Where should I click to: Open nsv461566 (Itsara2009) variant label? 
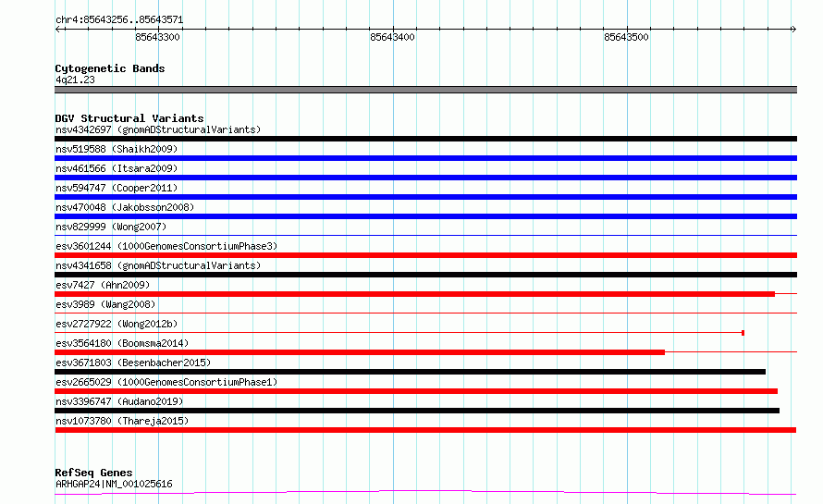(x=117, y=168)
